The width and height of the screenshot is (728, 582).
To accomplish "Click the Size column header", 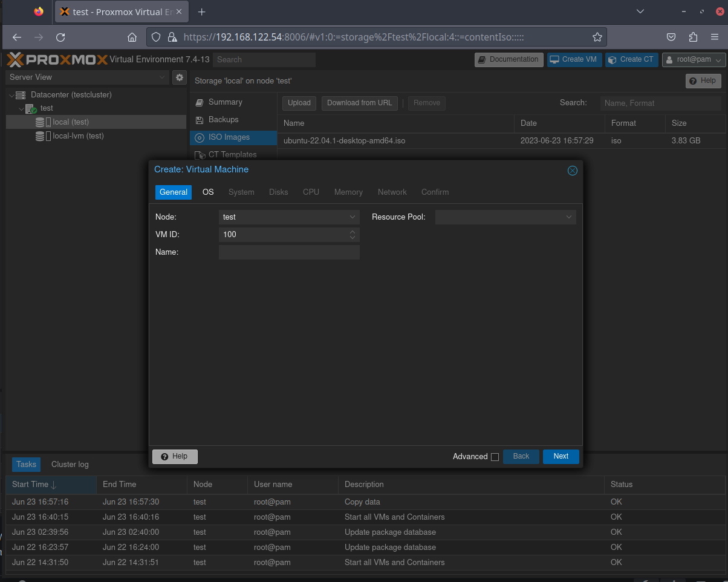I will [x=695, y=123].
